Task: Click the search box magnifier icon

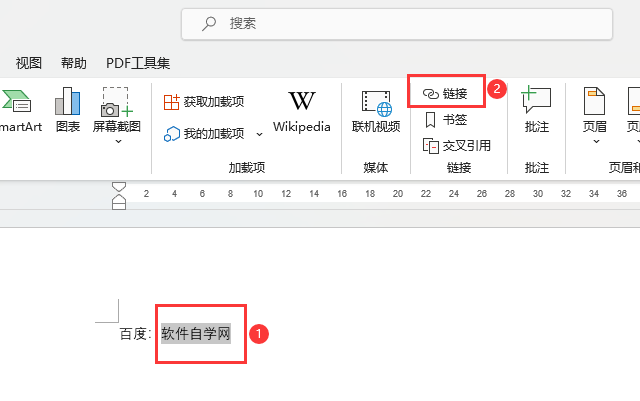Action: coord(209,23)
